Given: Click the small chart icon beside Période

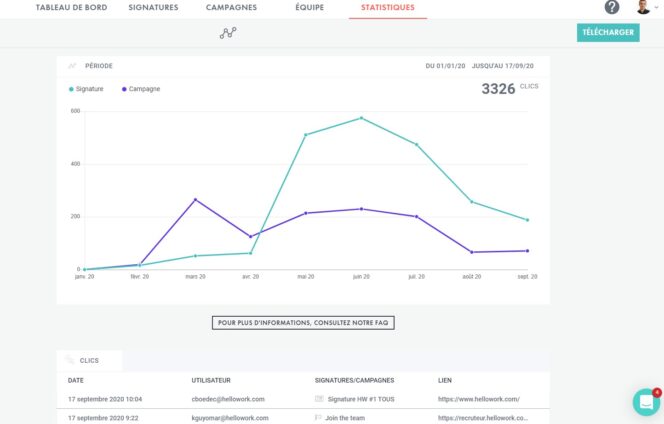Looking at the screenshot, I should pos(72,66).
